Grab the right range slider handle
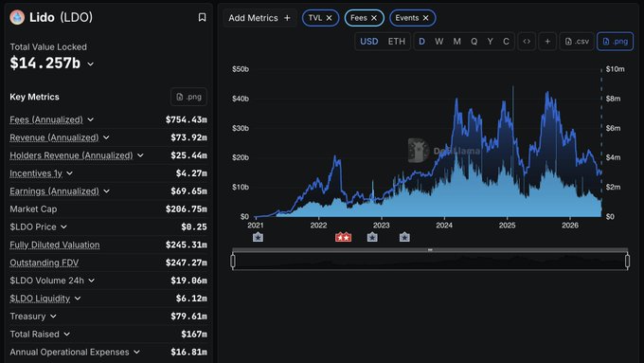 627,261
